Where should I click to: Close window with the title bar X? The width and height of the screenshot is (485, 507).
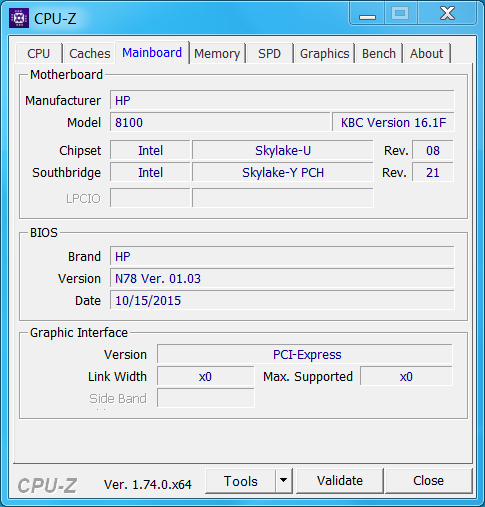tap(447, 14)
